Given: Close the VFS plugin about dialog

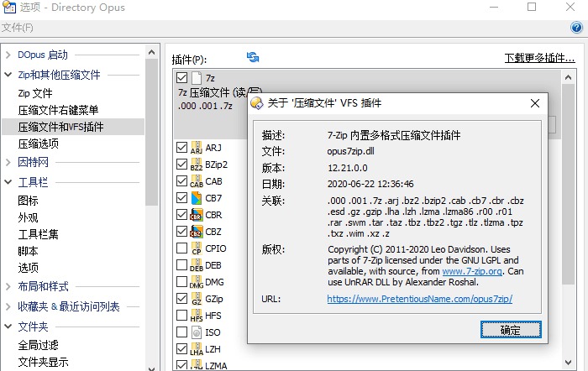Looking at the screenshot, I should 535,103.
